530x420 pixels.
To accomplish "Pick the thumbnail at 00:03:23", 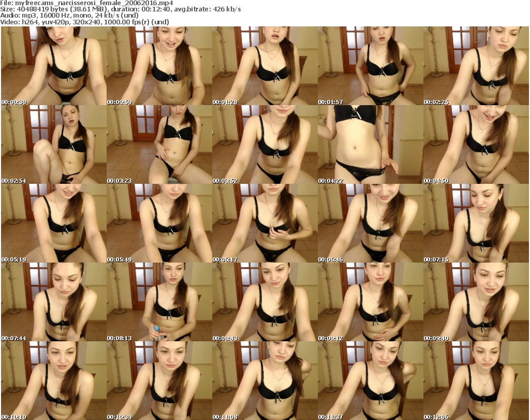I will [159, 144].
